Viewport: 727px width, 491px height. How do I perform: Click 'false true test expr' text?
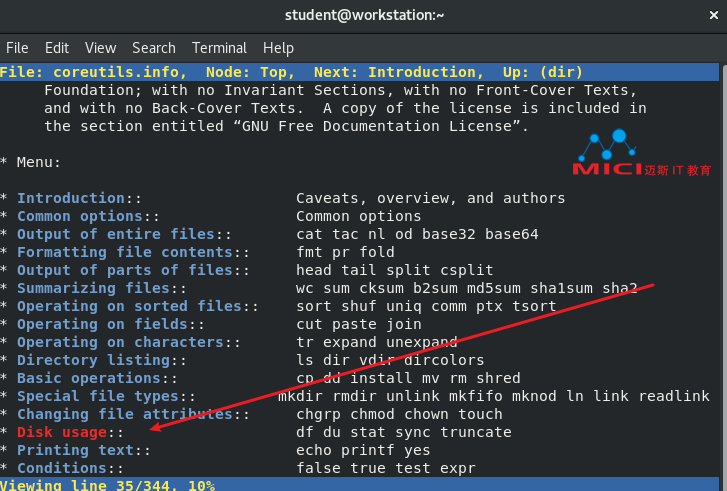point(386,469)
